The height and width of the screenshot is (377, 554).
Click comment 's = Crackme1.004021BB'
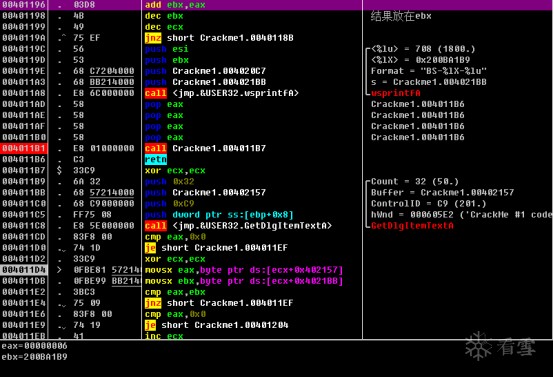click(x=429, y=82)
